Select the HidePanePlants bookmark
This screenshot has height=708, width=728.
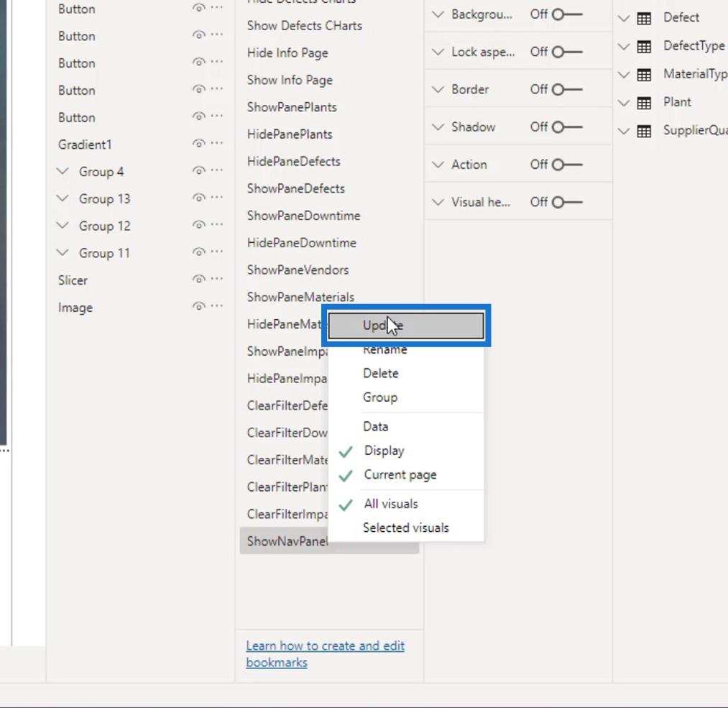290,134
